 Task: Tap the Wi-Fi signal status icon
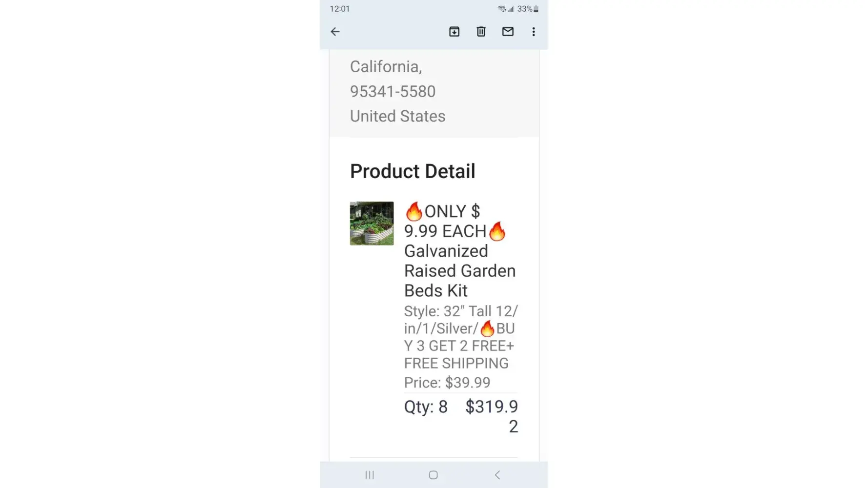click(x=501, y=9)
